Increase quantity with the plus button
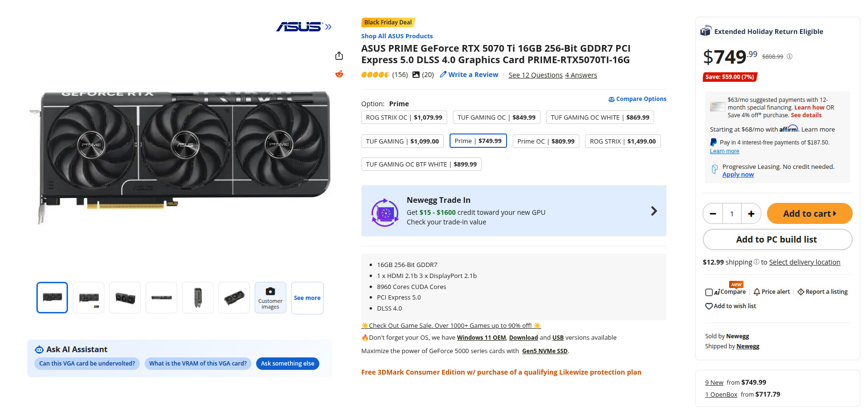 click(751, 214)
